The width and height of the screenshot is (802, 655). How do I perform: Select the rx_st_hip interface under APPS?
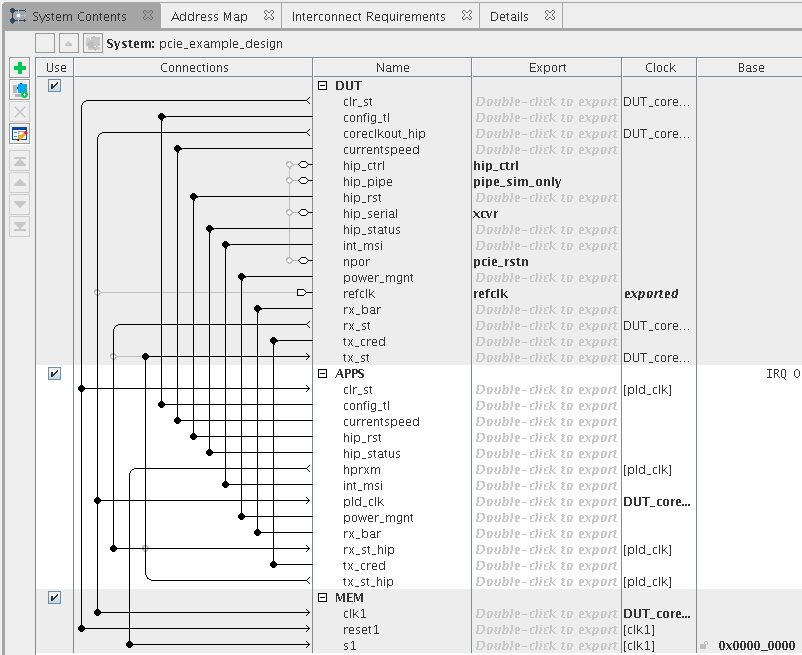click(368, 550)
